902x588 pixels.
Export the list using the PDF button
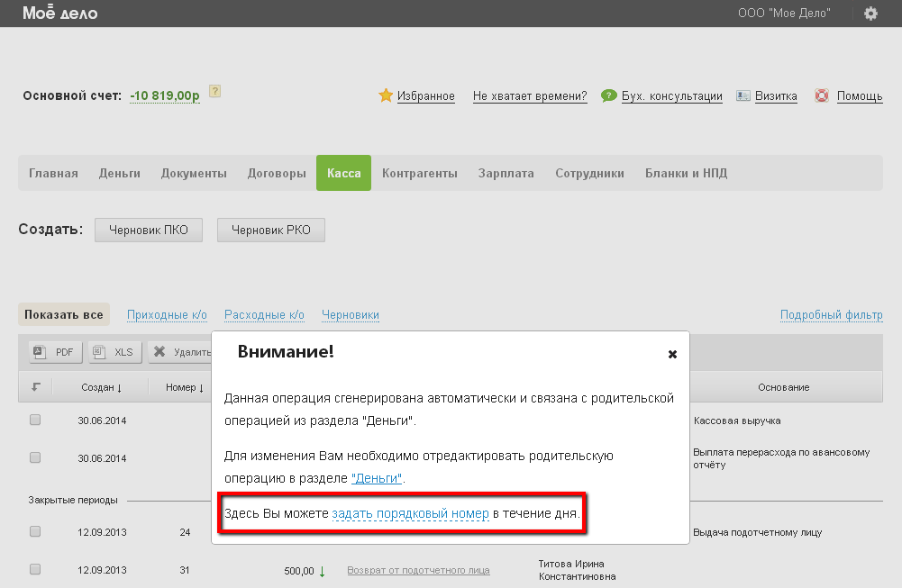56,352
